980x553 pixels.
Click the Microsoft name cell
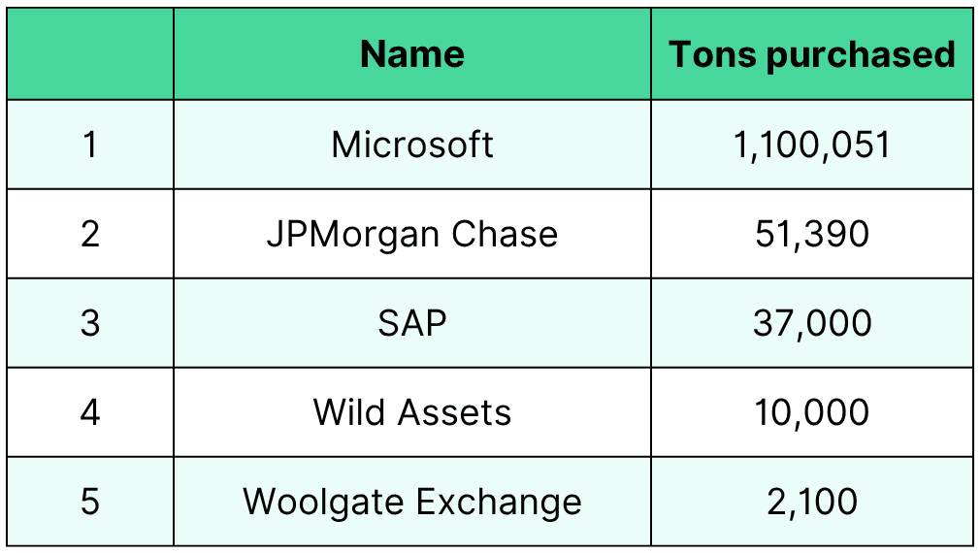click(412, 145)
